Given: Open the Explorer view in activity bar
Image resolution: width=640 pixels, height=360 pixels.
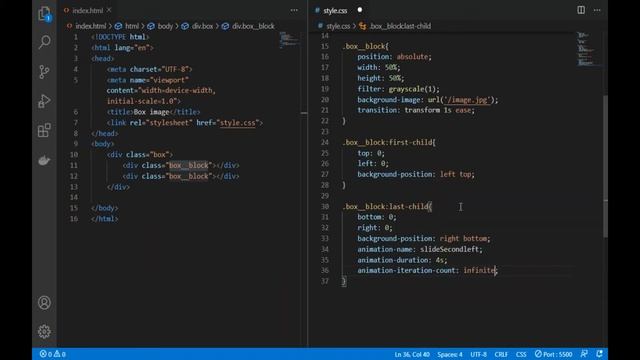Looking at the screenshot, I should (44, 14).
